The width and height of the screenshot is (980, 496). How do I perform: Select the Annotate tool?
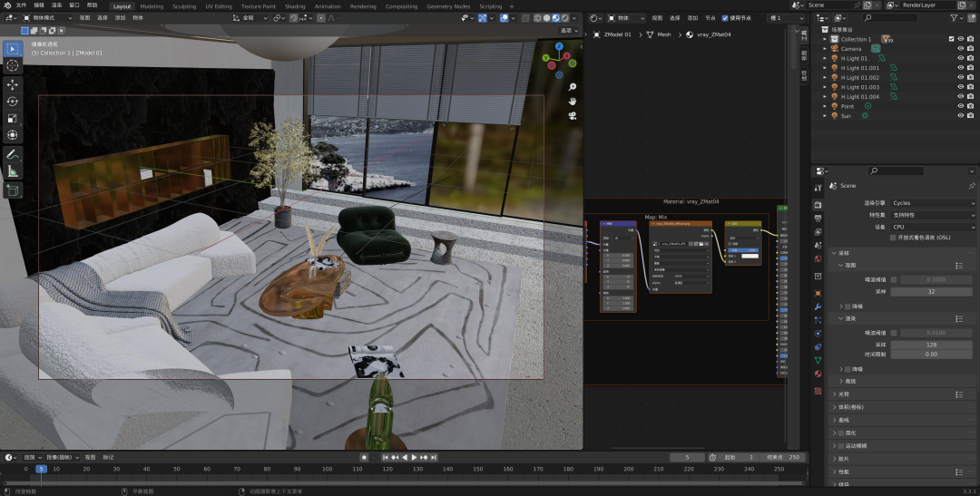[x=13, y=153]
